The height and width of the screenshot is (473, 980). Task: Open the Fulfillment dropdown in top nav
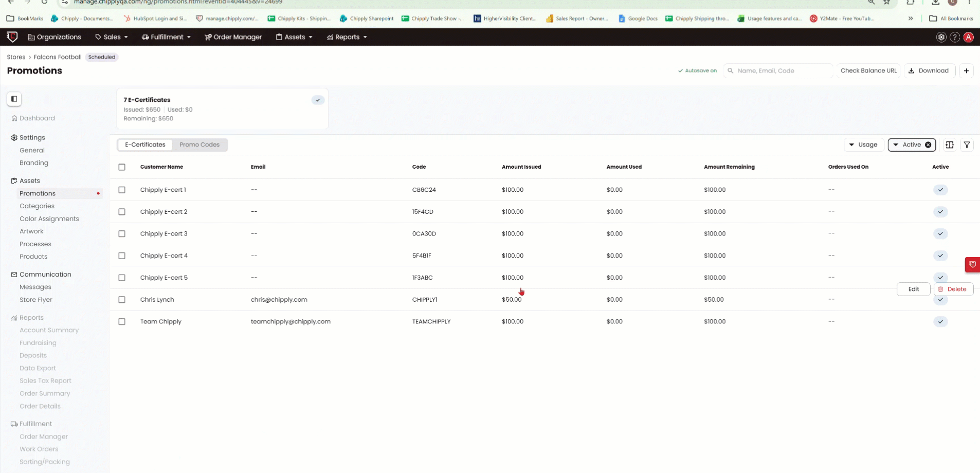[167, 37]
